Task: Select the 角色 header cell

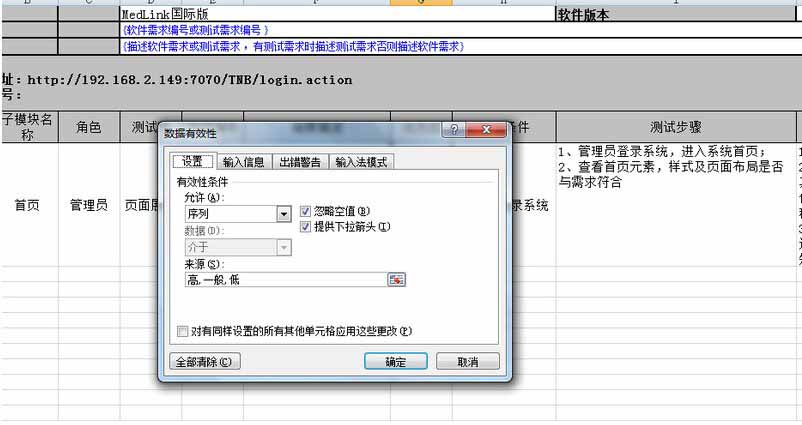Action: [89, 127]
